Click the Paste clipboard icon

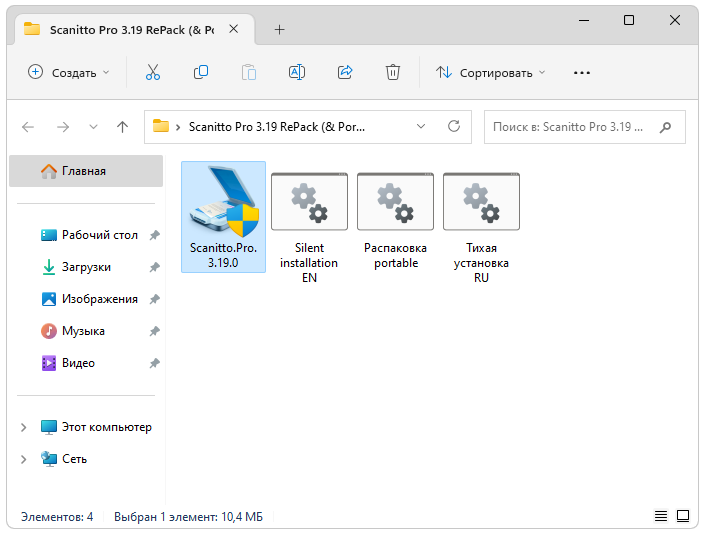[249, 72]
